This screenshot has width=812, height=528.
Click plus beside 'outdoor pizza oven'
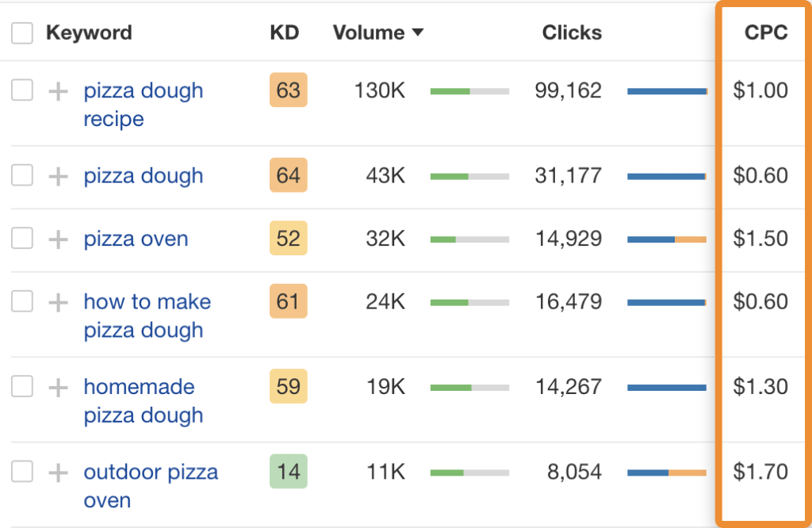(x=57, y=472)
